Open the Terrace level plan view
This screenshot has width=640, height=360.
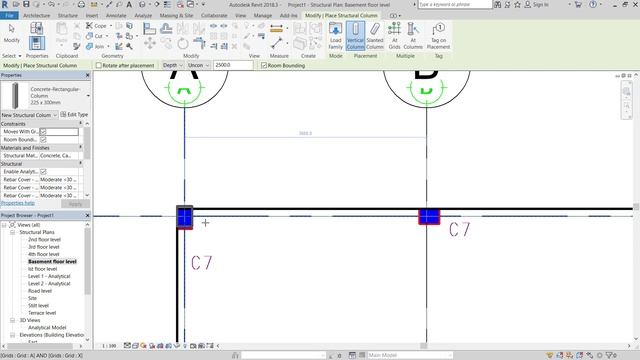[42, 313]
